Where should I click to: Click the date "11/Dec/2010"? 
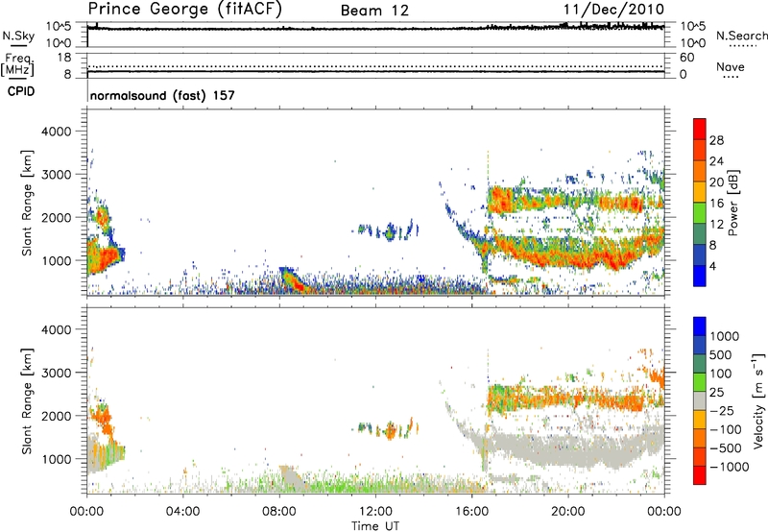coord(613,10)
